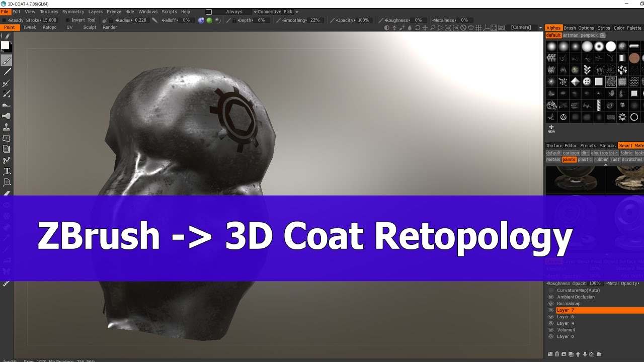Viewport: 644px width, 362px height.
Task: Select the plastic material category
Action: coord(585,159)
